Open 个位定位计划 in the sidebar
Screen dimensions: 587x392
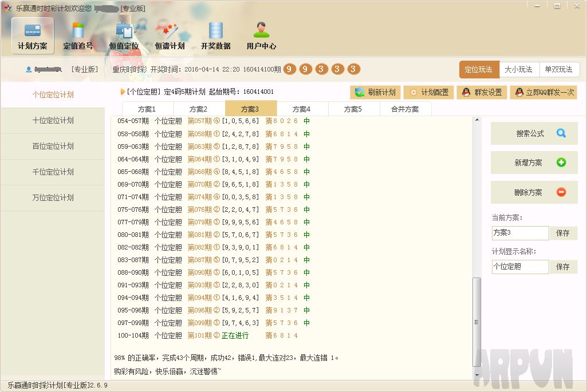53,94
